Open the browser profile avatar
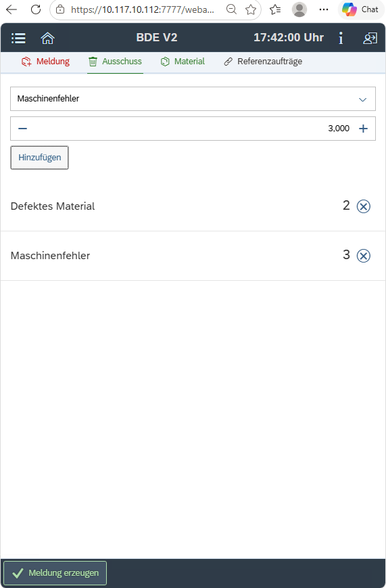 [299, 9]
